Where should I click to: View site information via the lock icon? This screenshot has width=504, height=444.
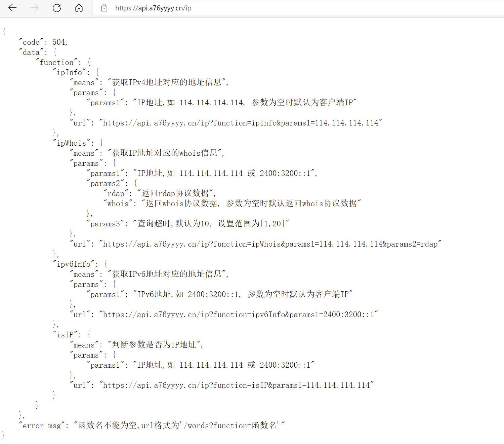coord(104,8)
